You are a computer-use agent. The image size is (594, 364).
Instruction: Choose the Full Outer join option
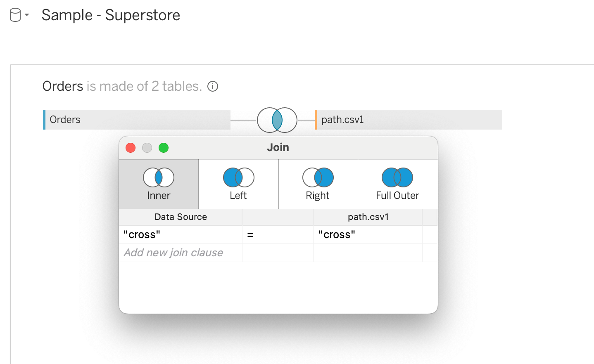tap(397, 184)
